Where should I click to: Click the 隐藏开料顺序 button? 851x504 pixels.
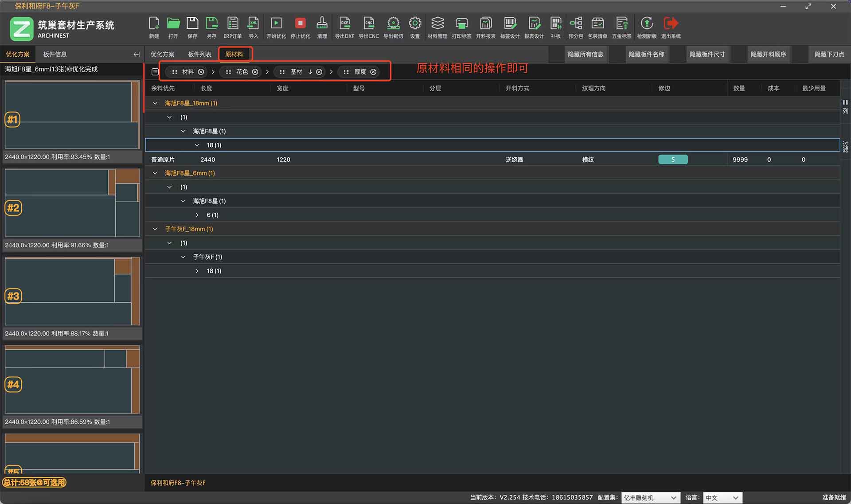[x=768, y=54]
